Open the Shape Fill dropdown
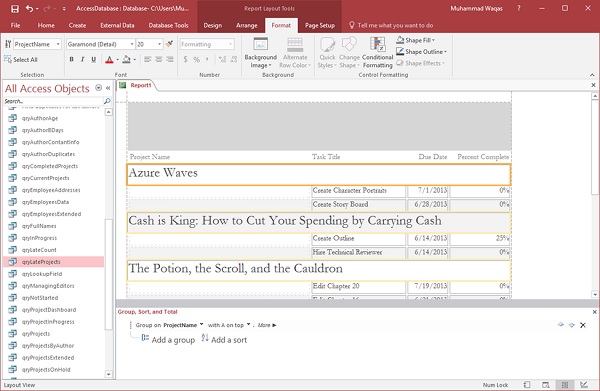The width and height of the screenshot is (600, 391). [416, 40]
